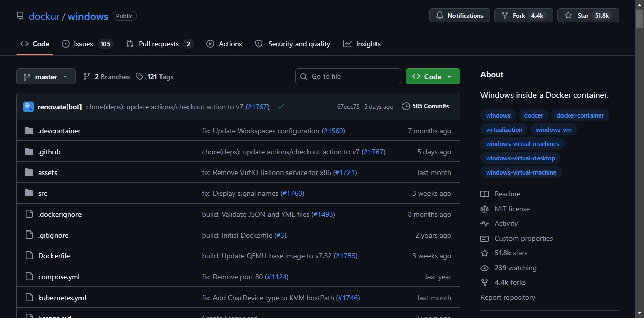Open the Security and quality tab
644x318 pixels.
pos(292,44)
